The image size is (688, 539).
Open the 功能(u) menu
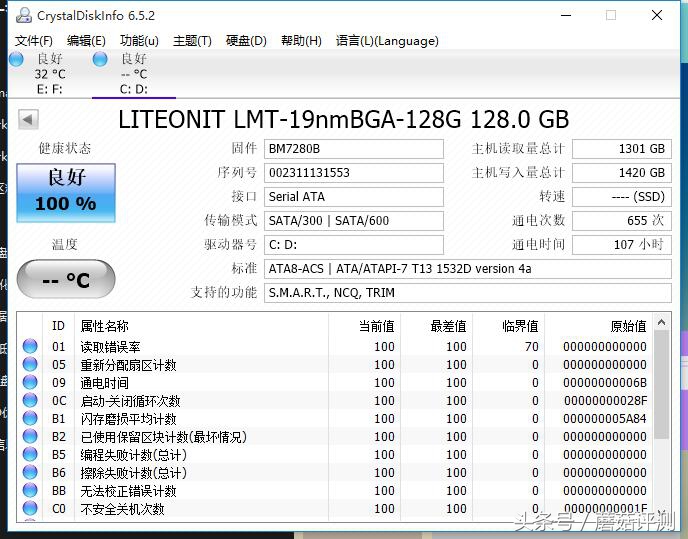(x=139, y=41)
